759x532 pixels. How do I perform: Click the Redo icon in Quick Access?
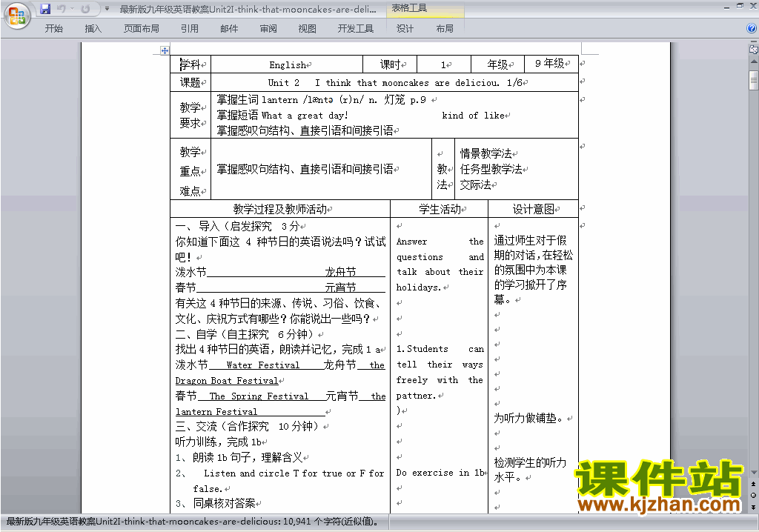tap(85, 9)
